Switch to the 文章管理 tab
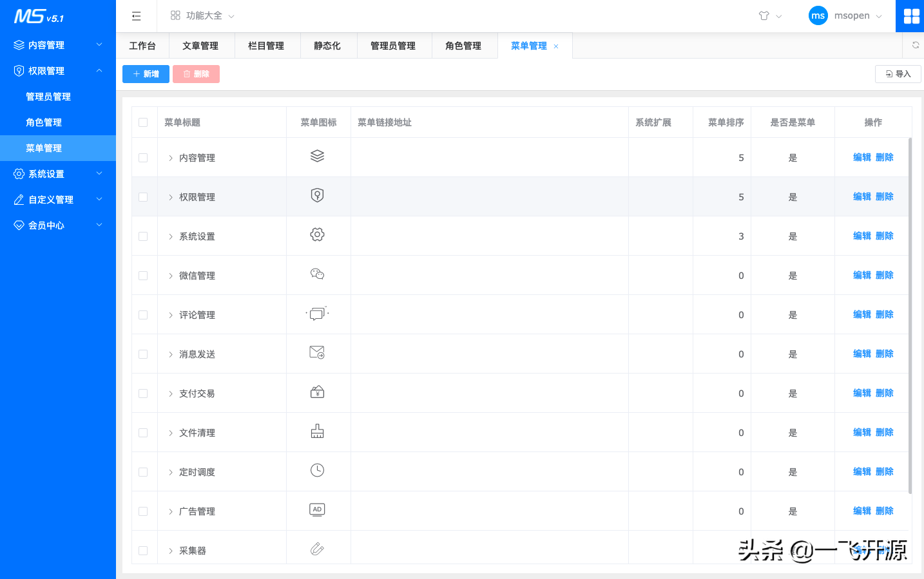This screenshot has width=924, height=579. click(x=202, y=45)
